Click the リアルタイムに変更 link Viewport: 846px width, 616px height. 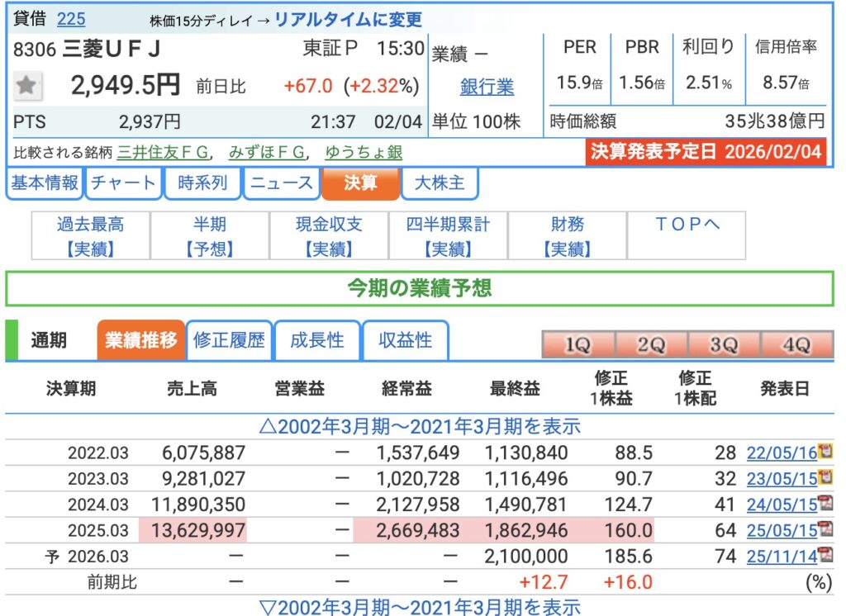point(348,19)
